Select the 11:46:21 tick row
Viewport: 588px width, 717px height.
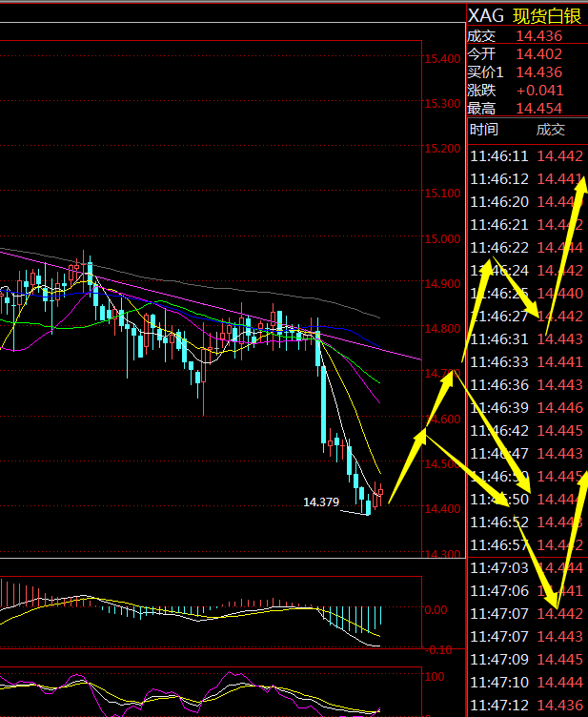[x=527, y=224]
